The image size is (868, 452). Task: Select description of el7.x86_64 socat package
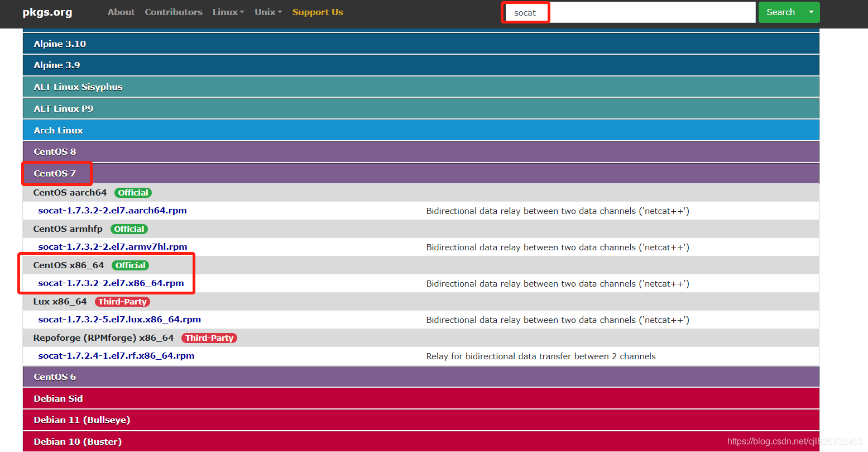click(x=558, y=284)
